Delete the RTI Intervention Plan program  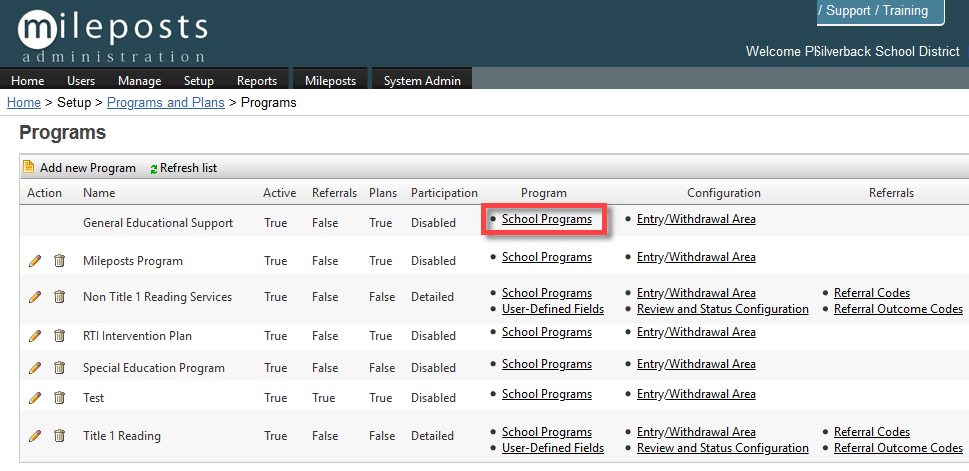tap(59, 336)
